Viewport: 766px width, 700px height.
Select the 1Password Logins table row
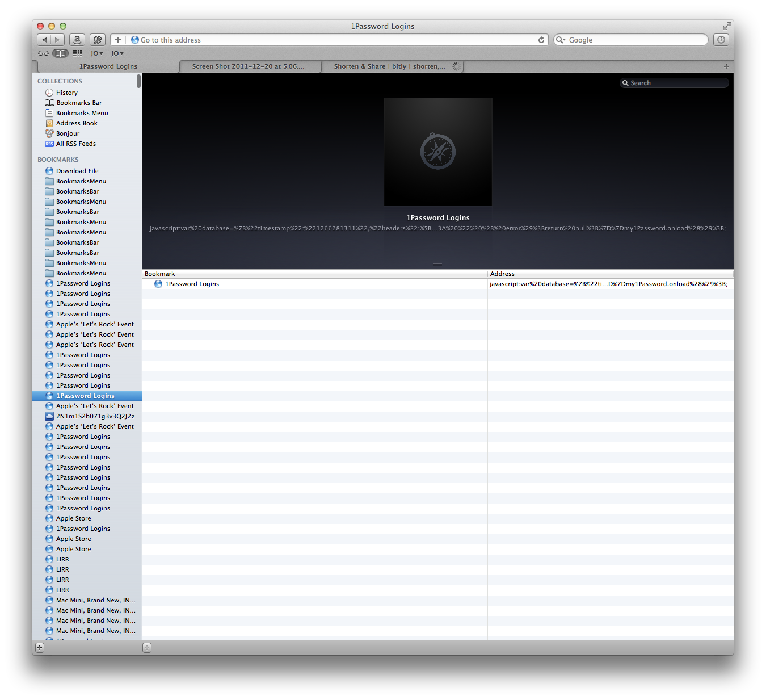[438, 284]
